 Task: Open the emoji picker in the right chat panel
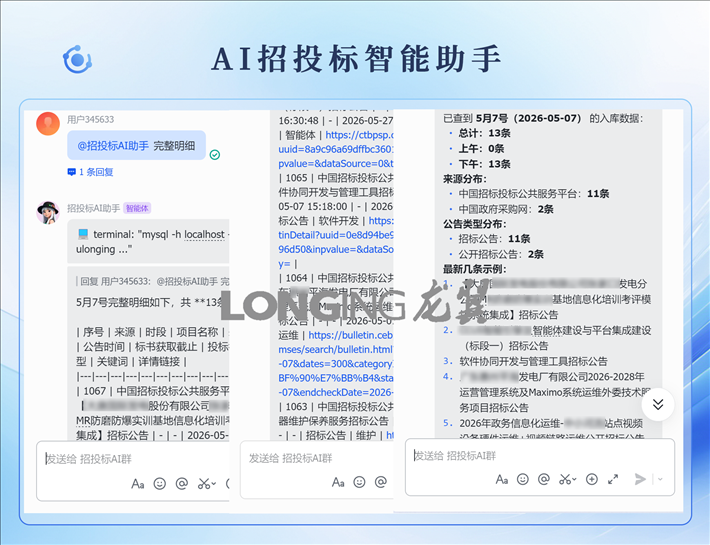pyautogui.click(x=523, y=479)
